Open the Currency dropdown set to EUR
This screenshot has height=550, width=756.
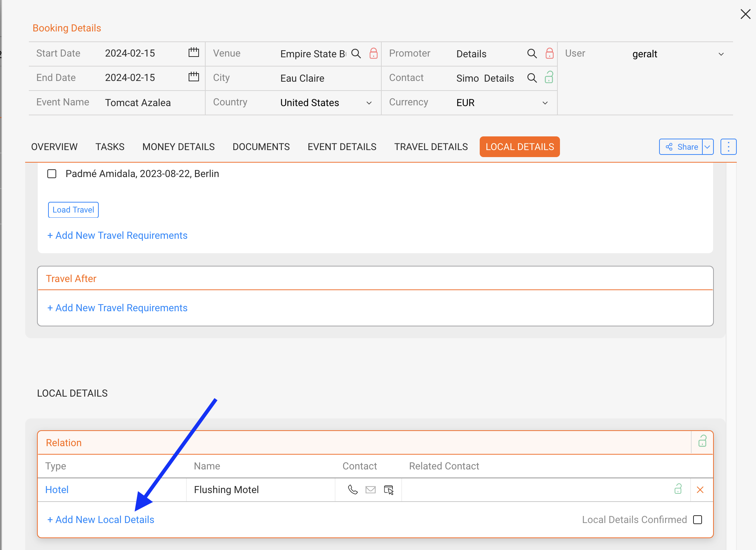pos(545,103)
